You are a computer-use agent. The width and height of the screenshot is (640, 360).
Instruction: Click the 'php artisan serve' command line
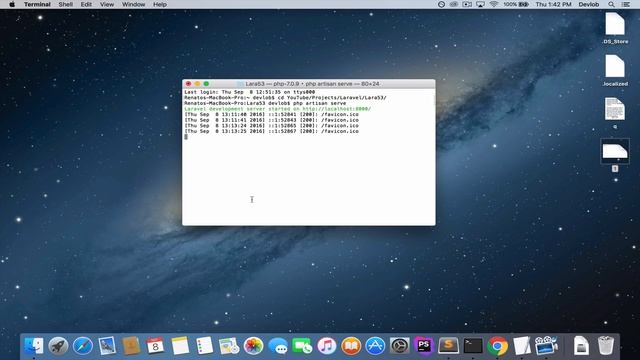tap(265, 103)
